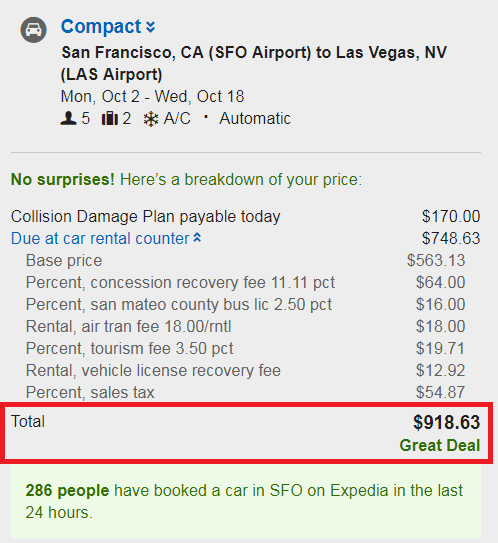Click the 286 people booked message
Viewport: 498px width, 543px height.
coord(246,501)
